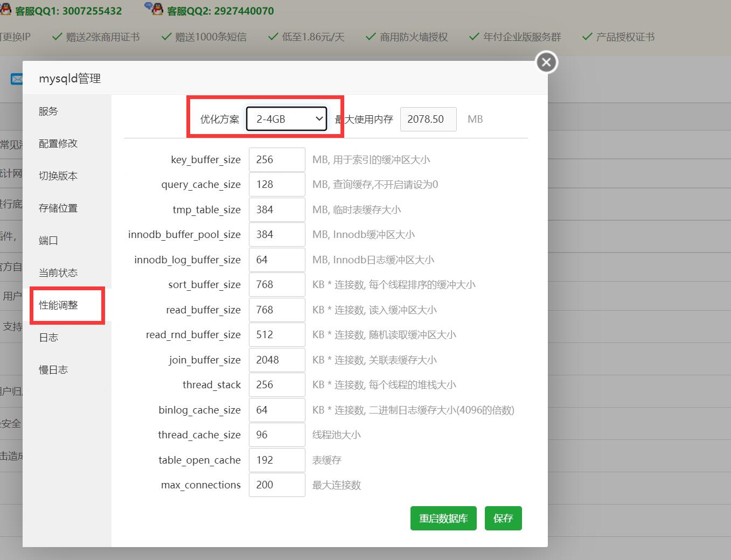Open the 配置修改 tab

click(x=58, y=144)
